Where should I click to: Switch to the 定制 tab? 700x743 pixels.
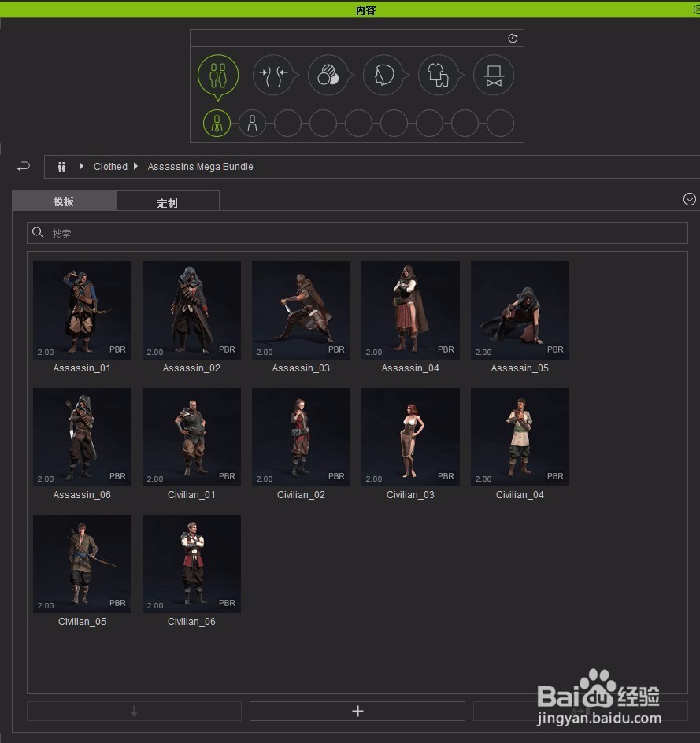point(168,202)
